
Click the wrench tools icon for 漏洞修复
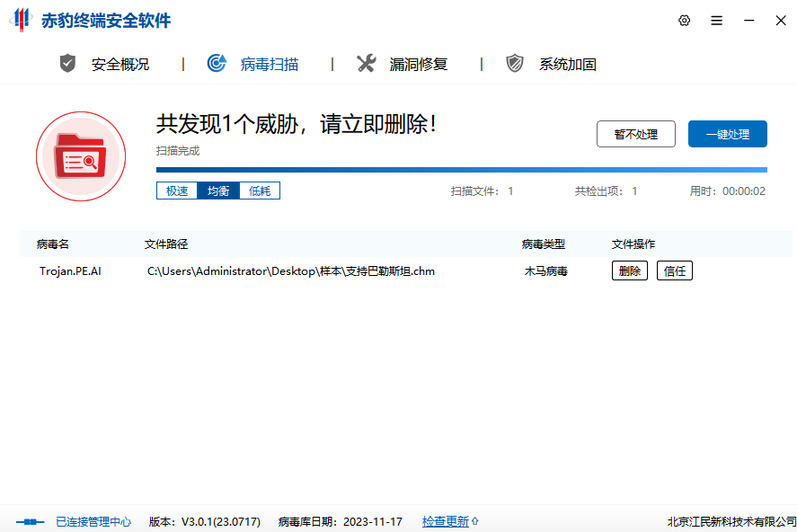366,63
